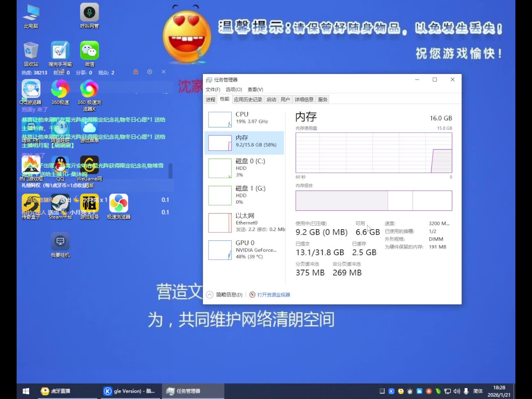532x399 pixels.
Task: Open the WeChat (微信) desktop icon
Action: coord(89,51)
